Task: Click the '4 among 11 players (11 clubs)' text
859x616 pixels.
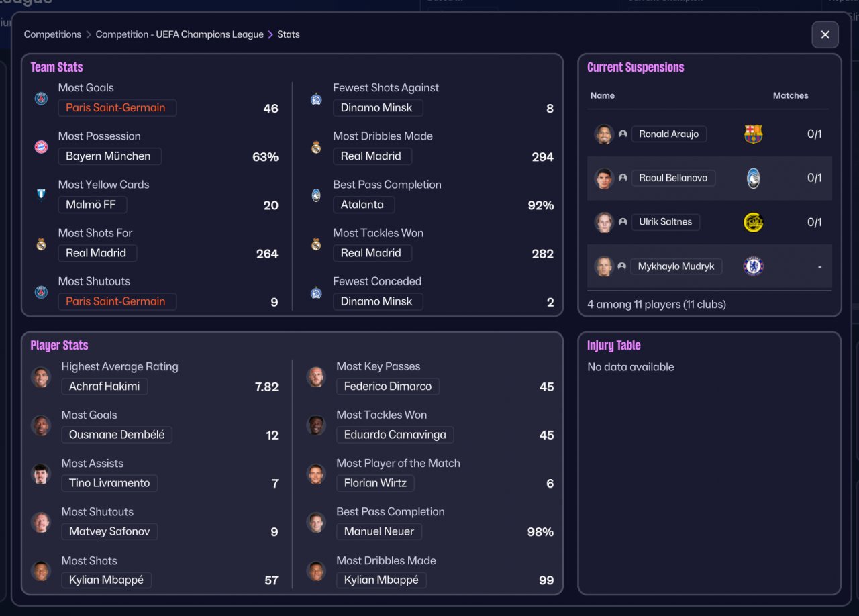Action: 657,305
